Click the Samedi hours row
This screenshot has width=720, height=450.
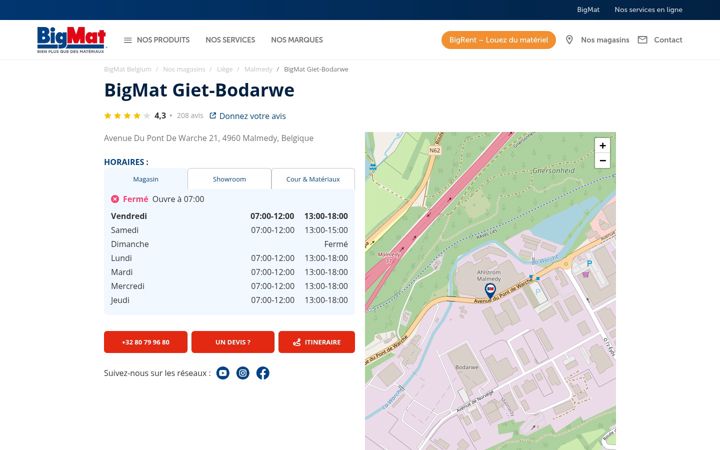click(x=229, y=230)
